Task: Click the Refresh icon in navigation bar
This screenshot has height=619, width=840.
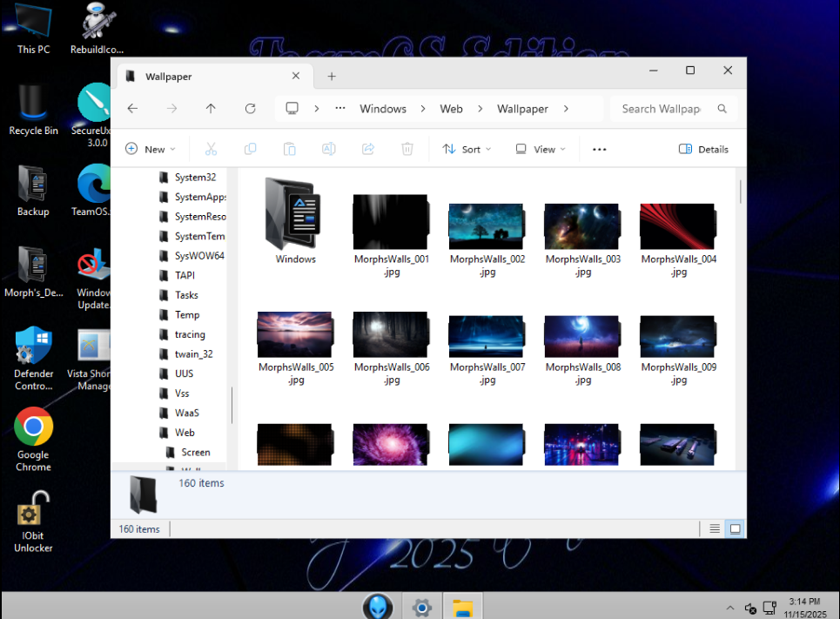Action: pyautogui.click(x=250, y=109)
